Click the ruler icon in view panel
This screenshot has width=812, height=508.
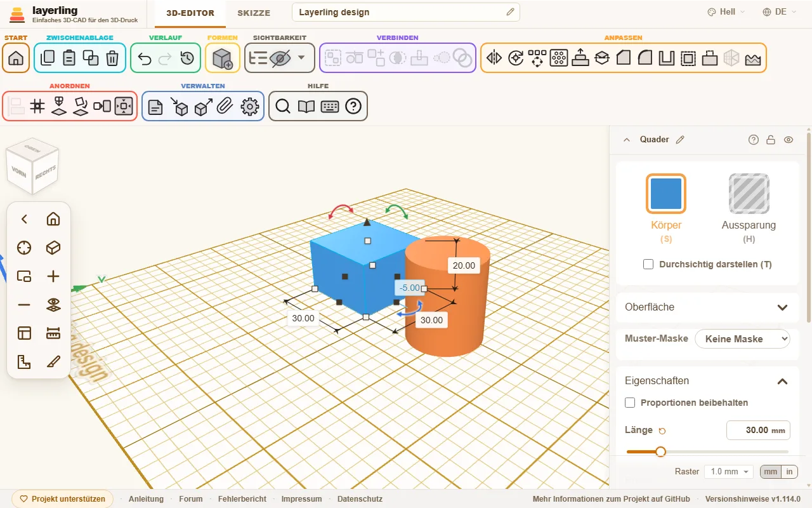[x=53, y=333]
